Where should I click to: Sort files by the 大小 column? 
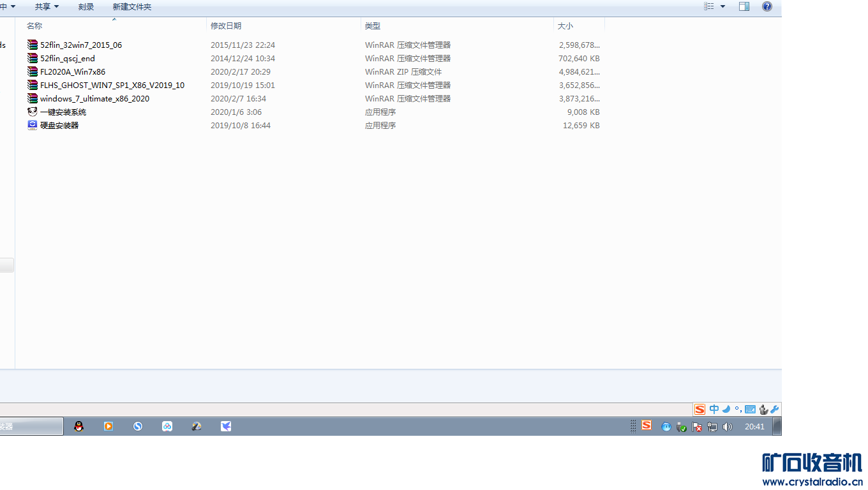click(565, 26)
